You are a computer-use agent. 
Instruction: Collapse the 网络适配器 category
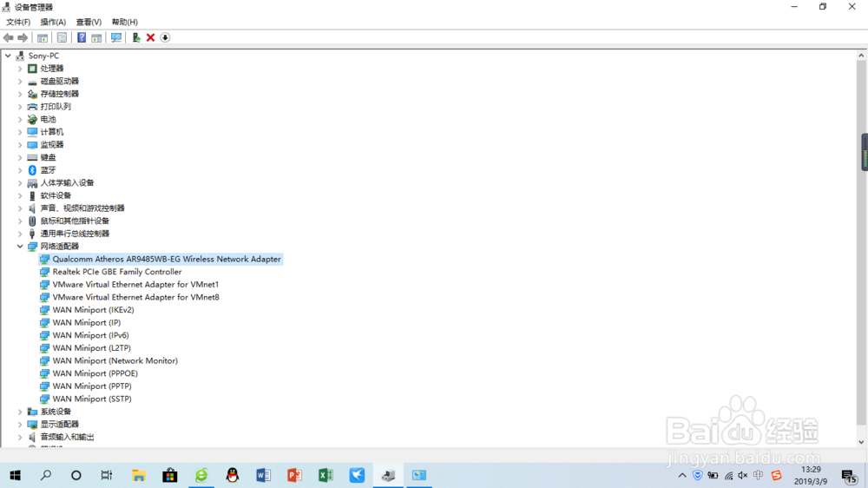click(20, 247)
